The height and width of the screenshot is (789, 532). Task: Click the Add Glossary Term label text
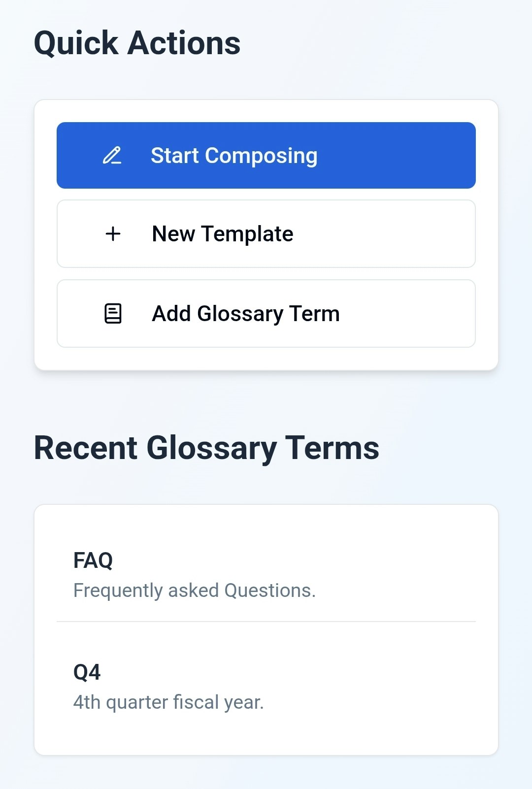pos(246,314)
